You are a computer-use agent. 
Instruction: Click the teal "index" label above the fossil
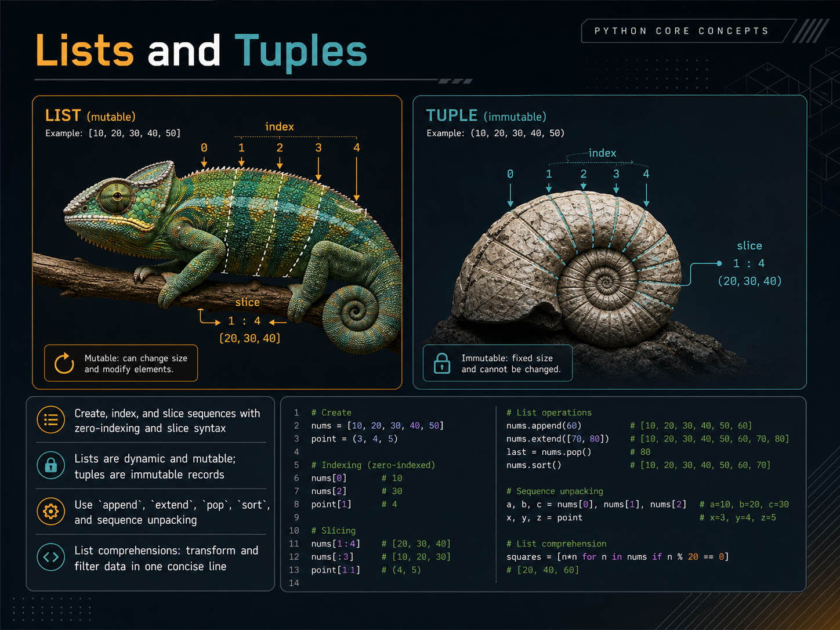[602, 153]
